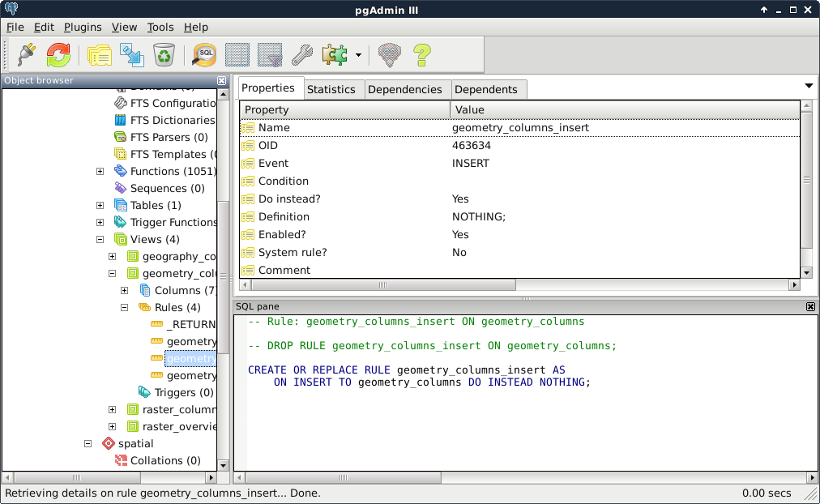Open the Tools menu

pyautogui.click(x=160, y=27)
